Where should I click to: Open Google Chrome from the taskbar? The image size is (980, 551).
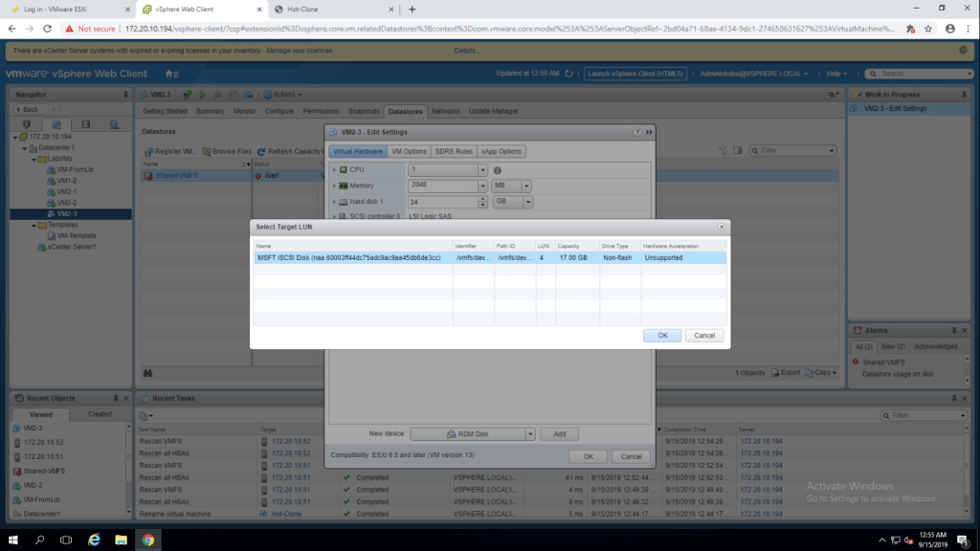click(148, 540)
